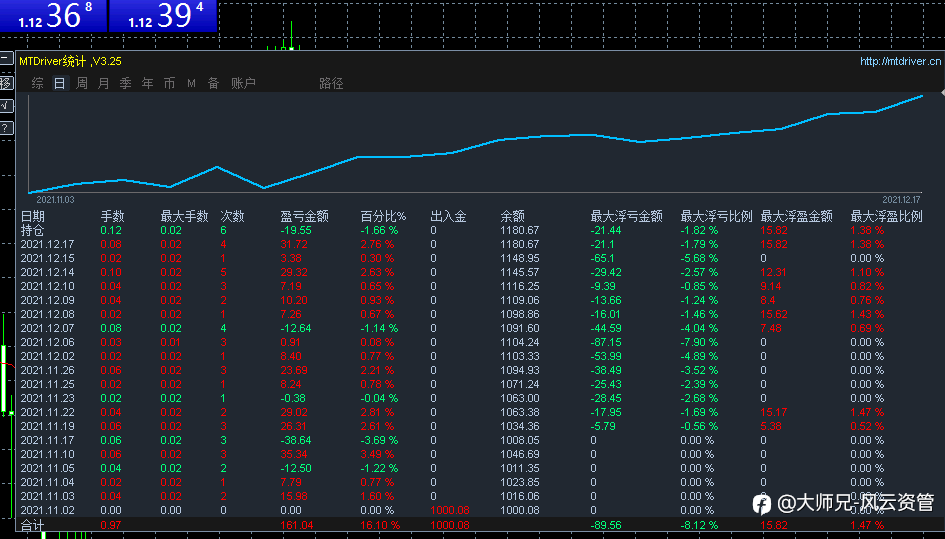Viewport: 945px width, 539px height.
Task: Click the 最大浮盈金额 column header
Action: [x=797, y=216]
